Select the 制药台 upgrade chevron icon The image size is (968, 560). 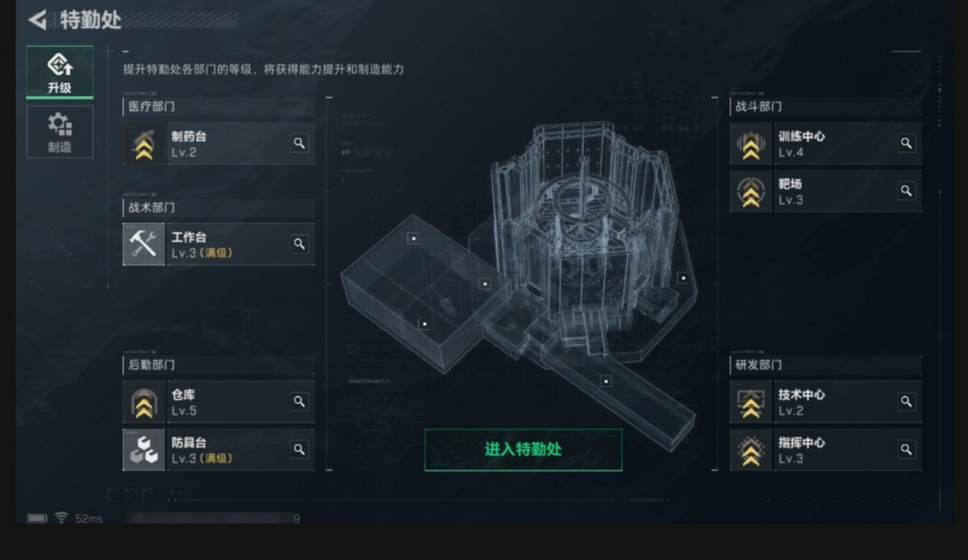click(143, 143)
